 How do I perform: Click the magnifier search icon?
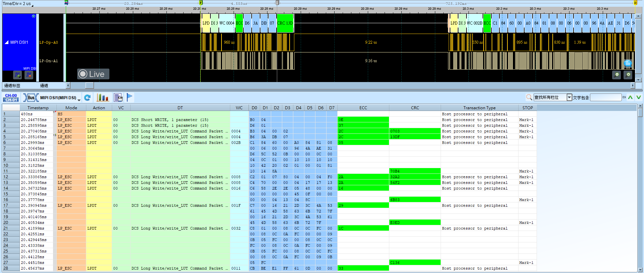[529, 97]
